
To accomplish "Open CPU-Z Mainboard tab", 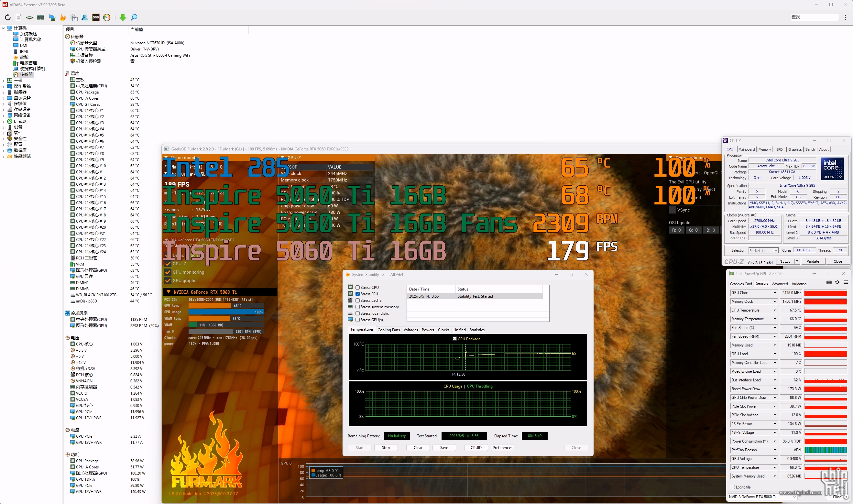I will click(746, 149).
